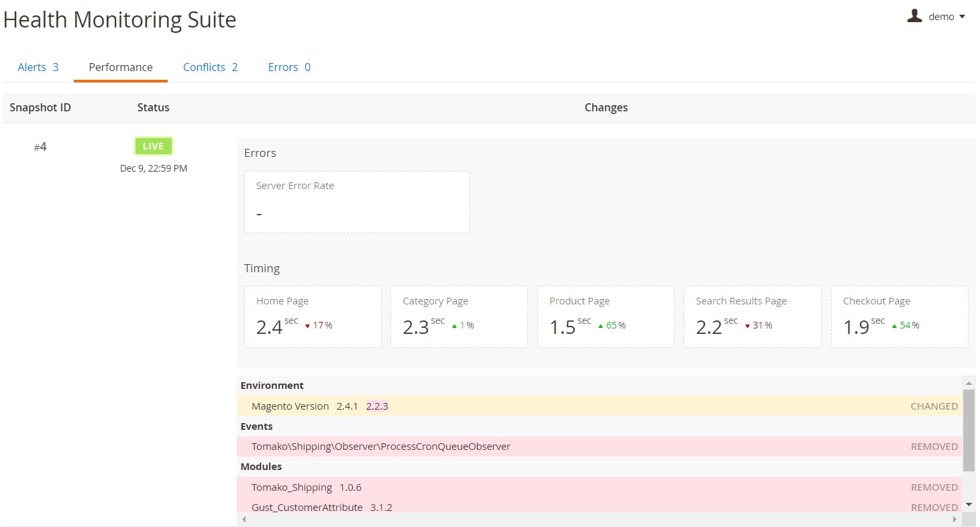This screenshot has width=980, height=527.
Task: Select the Performance tab
Action: (x=121, y=67)
